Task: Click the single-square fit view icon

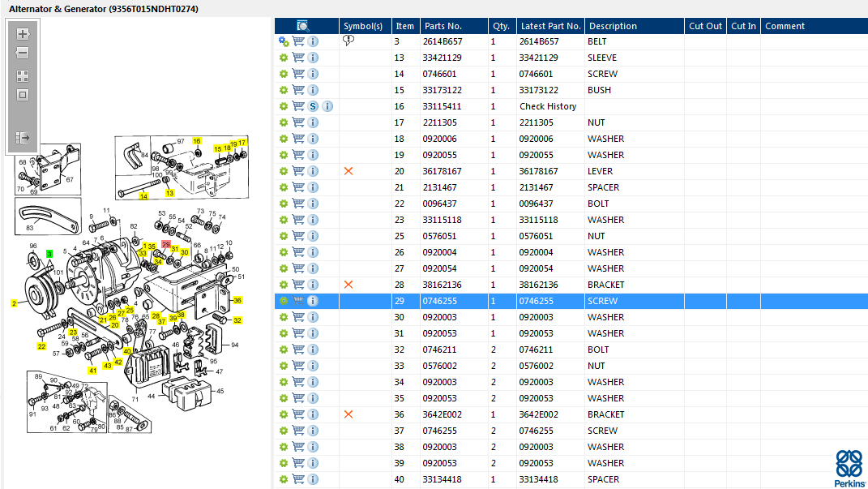Action: 23,95
